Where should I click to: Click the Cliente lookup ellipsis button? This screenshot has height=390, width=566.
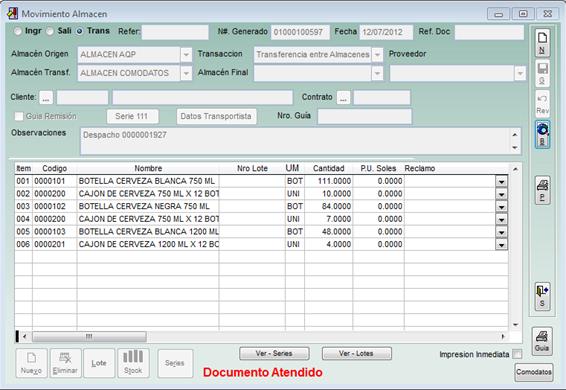click(x=46, y=98)
